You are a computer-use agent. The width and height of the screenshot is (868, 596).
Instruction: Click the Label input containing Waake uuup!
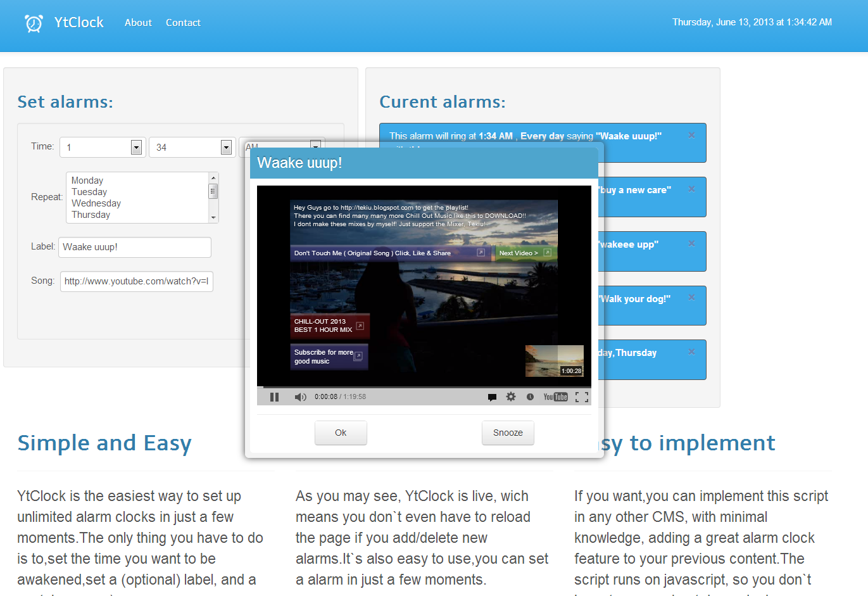(x=135, y=247)
